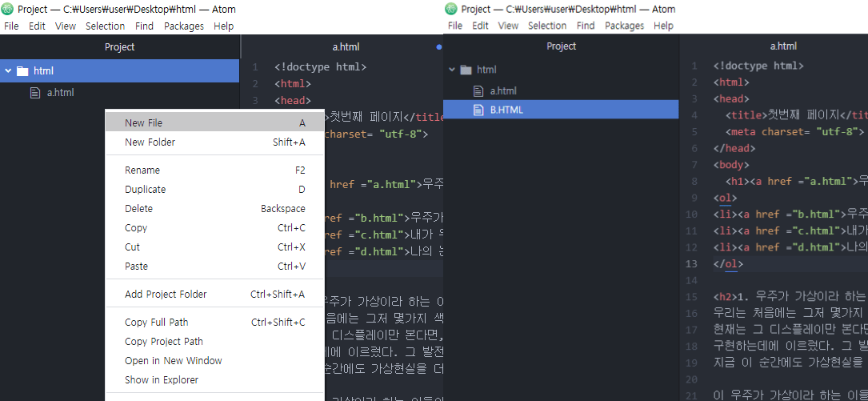
Task: Choose Show in Explorer from context menu
Action: coord(214,380)
